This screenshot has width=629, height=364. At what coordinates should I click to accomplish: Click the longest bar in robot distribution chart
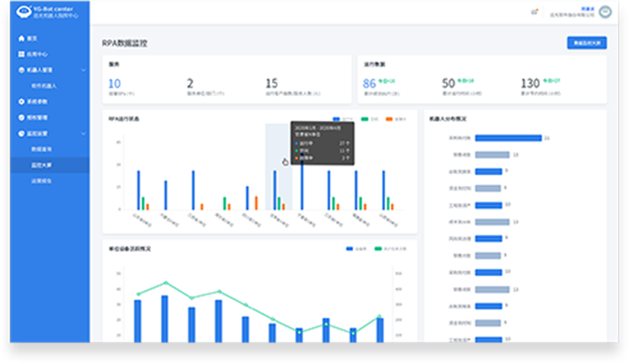pos(508,138)
